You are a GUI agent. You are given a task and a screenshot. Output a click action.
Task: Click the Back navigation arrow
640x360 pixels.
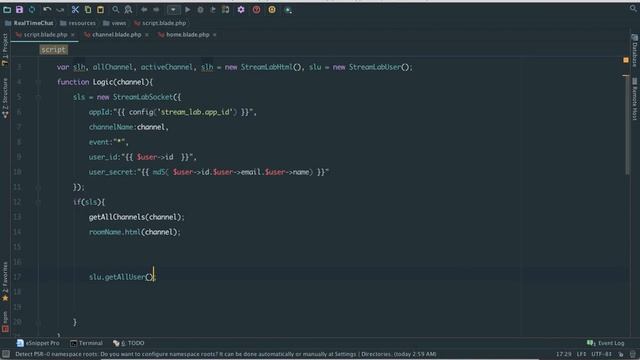144,9
